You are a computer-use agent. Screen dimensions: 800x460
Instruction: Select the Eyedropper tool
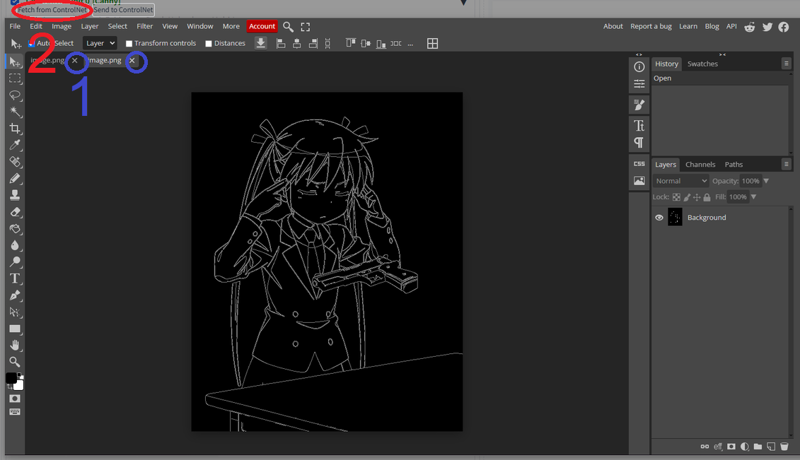(15, 145)
